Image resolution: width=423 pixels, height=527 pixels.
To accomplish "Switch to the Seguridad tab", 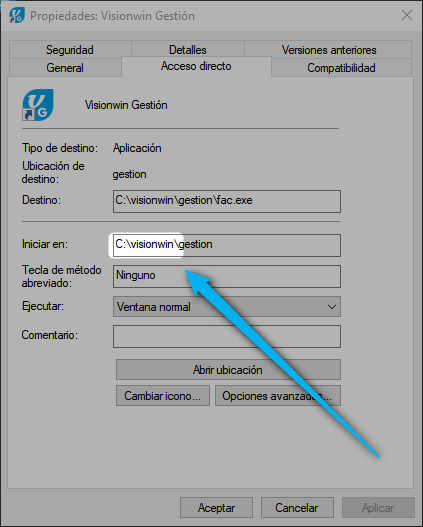I will point(70,50).
